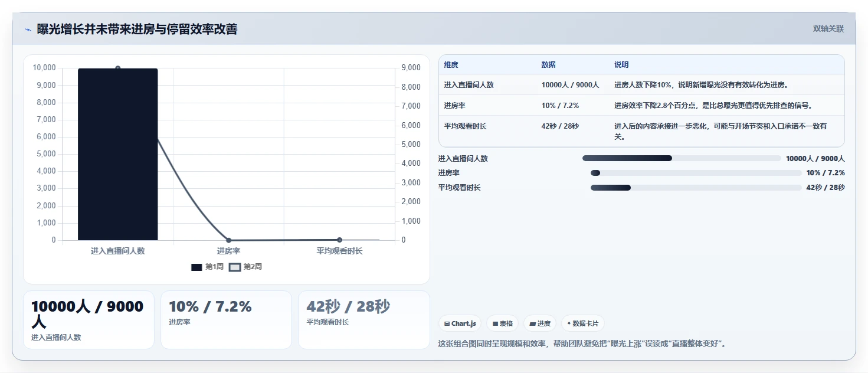Click the 进度 tag icon
The height and width of the screenshot is (373, 868).
tap(533, 323)
